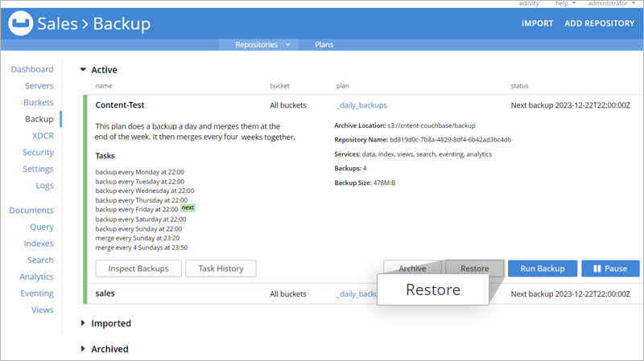Image resolution: width=644 pixels, height=361 pixels.
Task: Open the administrator user menu
Action: click(611, 3)
